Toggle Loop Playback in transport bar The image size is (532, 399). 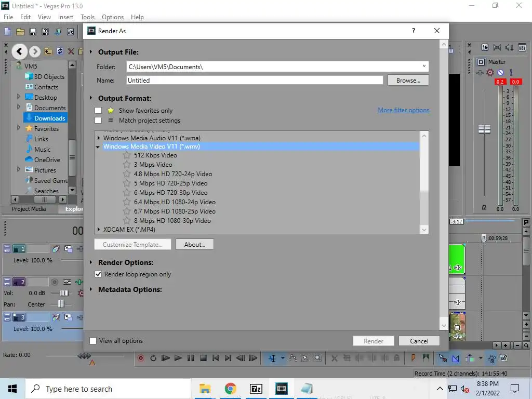click(x=153, y=358)
